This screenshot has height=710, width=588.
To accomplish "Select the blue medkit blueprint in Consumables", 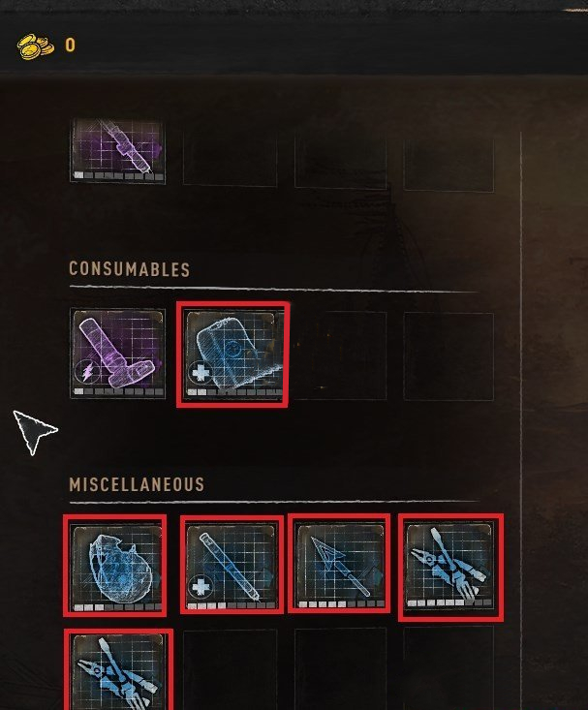I will [x=232, y=355].
